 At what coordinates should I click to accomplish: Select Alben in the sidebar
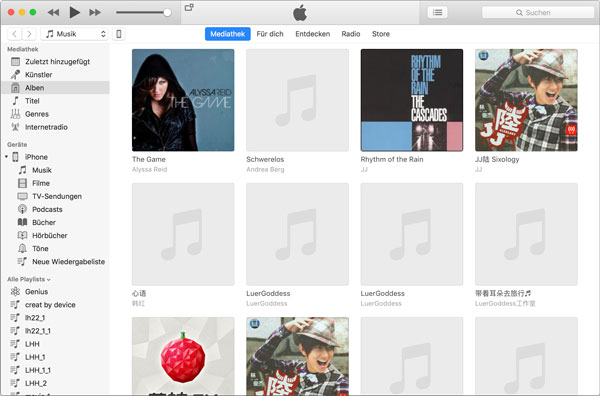click(55, 88)
